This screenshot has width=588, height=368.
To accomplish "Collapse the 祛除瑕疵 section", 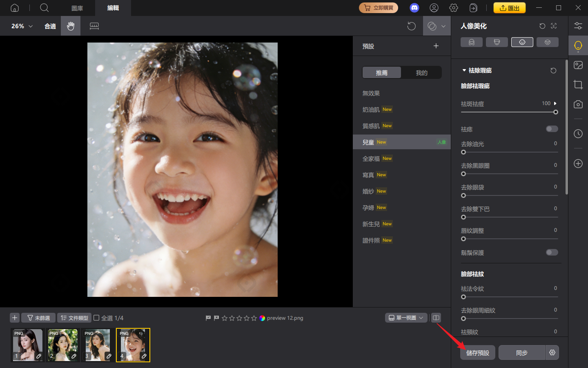I will [464, 70].
